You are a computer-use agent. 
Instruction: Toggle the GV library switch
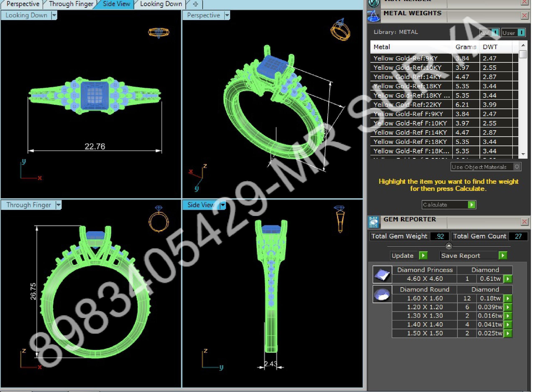(x=495, y=32)
